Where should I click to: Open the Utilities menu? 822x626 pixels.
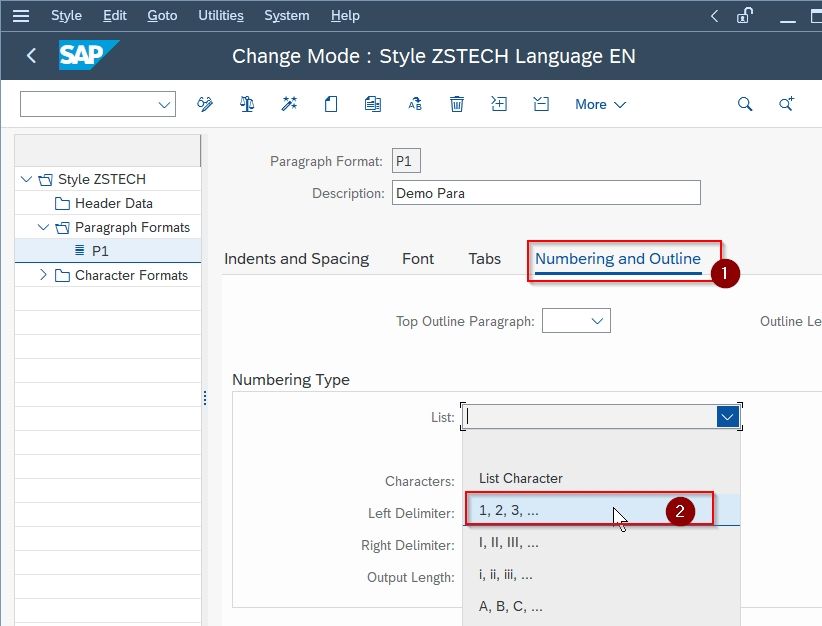click(x=221, y=16)
